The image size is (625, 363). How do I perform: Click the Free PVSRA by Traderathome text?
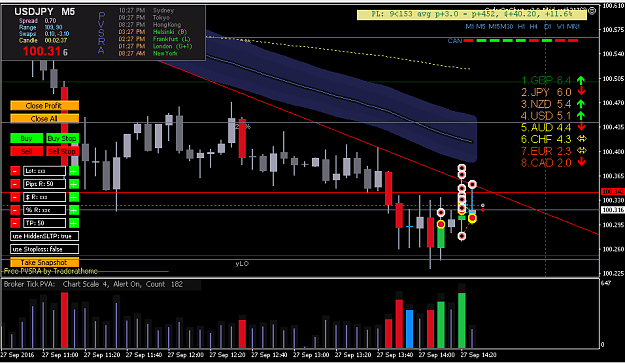(51, 271)
